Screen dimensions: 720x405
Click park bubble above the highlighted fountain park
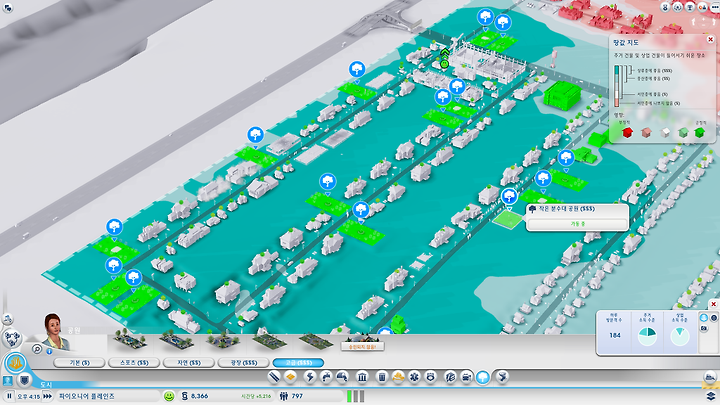click(509, 197)
